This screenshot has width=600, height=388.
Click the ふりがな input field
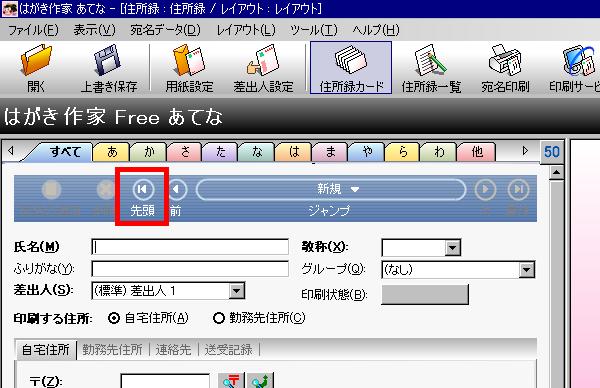click(x=190, y=269)
